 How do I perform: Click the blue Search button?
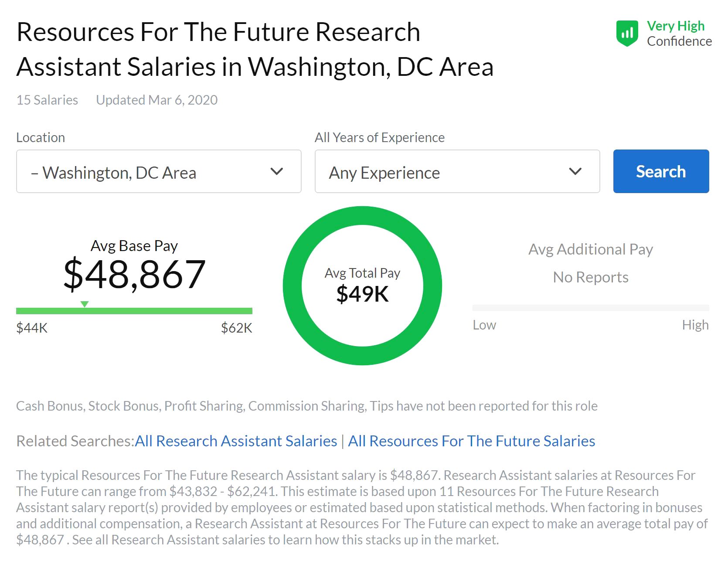[661, 171]
